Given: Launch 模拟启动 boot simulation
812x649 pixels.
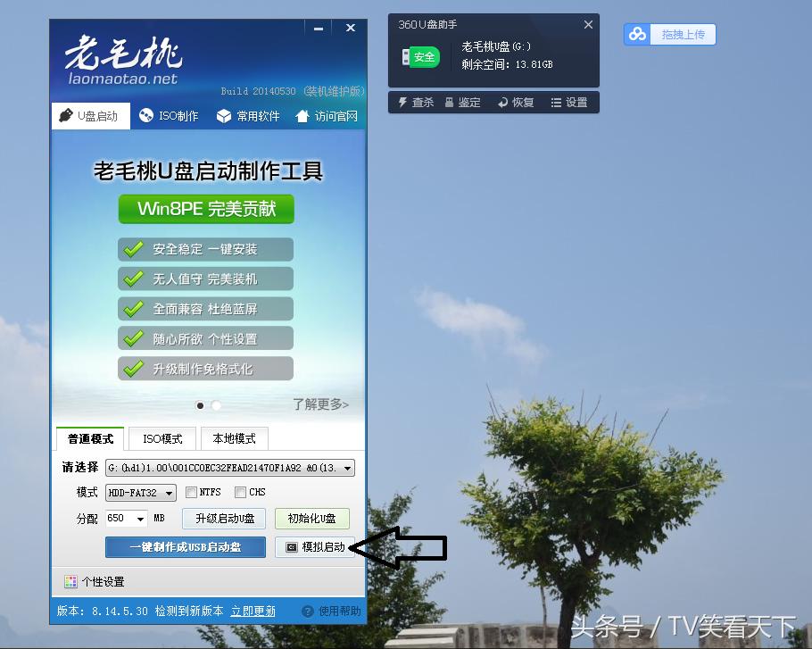Looking at the screenshot, I should click(314, 547).
